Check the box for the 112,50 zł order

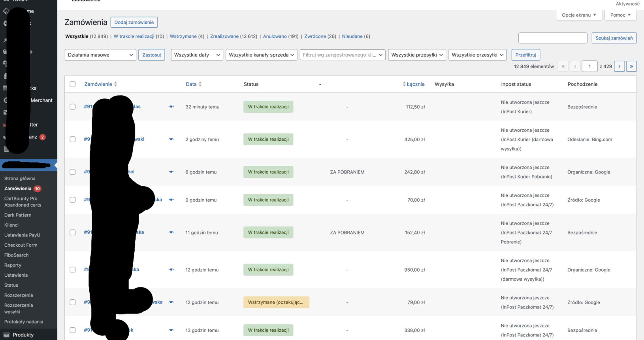pyautogui.click(x=73, y=107)
